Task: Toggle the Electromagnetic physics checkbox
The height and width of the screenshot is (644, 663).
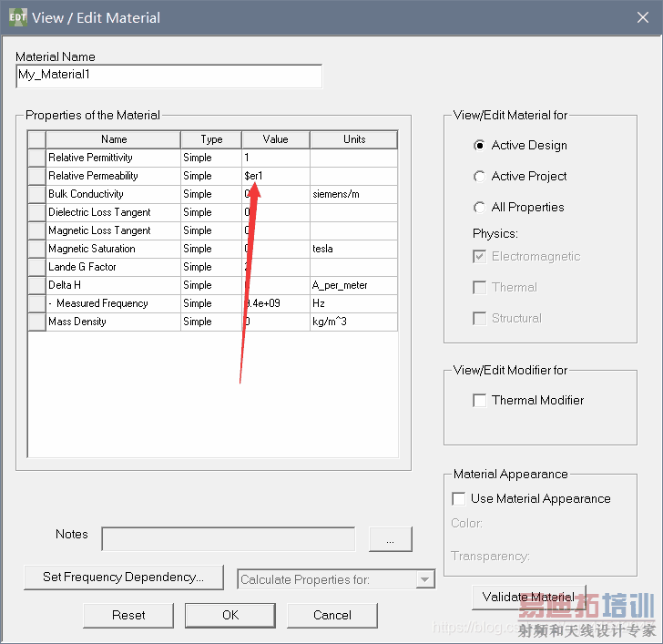Action: [x=479, y=257]
